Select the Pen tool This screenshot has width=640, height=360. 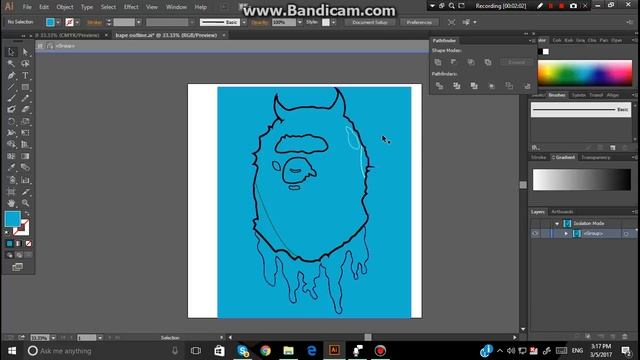point(11,76)
